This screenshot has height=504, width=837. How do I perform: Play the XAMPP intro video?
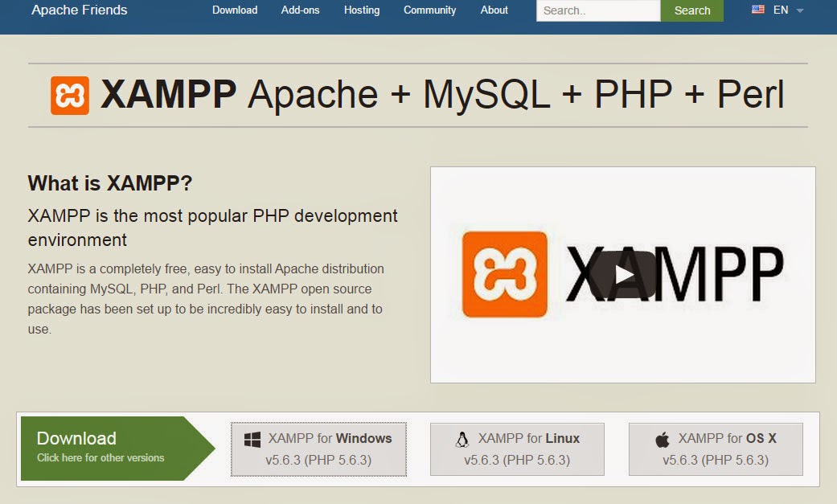click(x=623, y=274)
